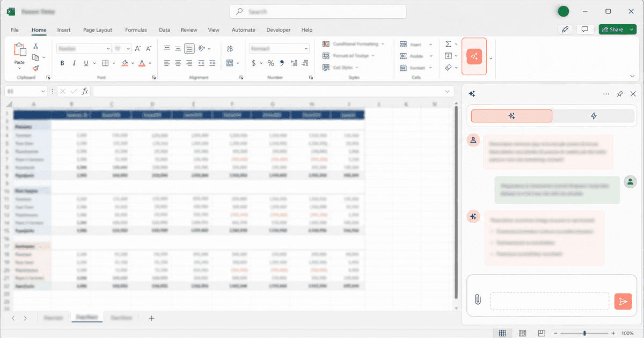
Task: Click the paperclip attach icon
Action: coord(478,300)
